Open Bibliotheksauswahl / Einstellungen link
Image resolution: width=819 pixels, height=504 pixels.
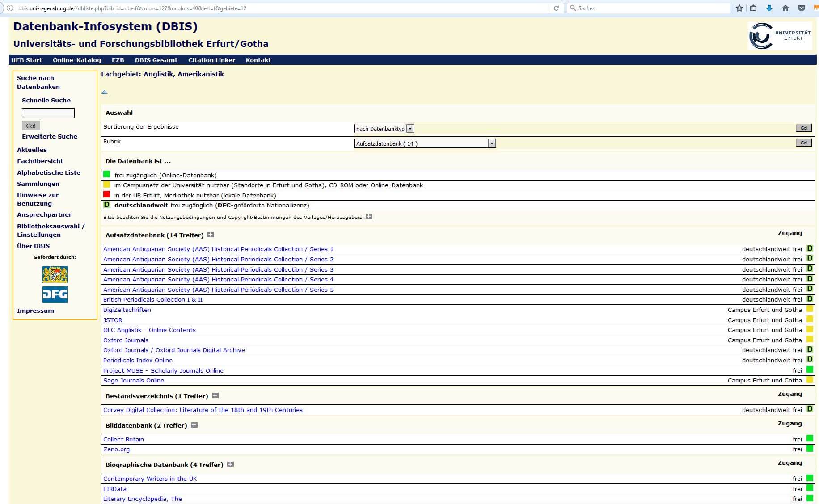(51, 230)
